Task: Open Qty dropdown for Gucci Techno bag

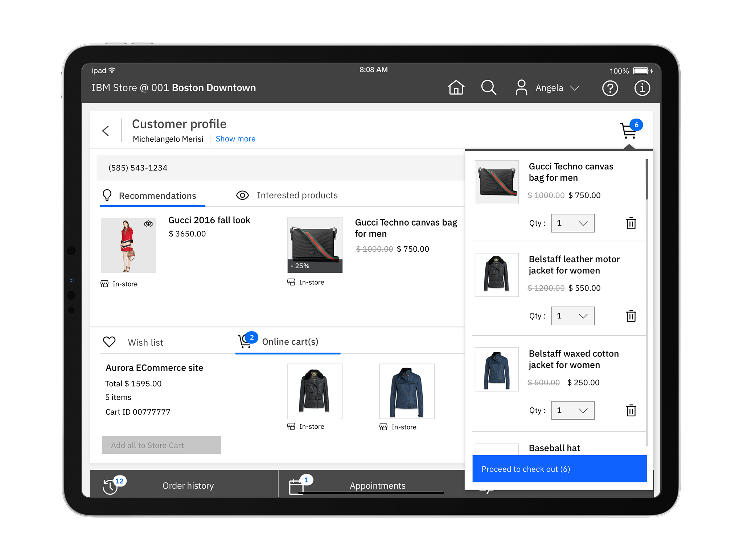Action: click(x=572, y=223)
